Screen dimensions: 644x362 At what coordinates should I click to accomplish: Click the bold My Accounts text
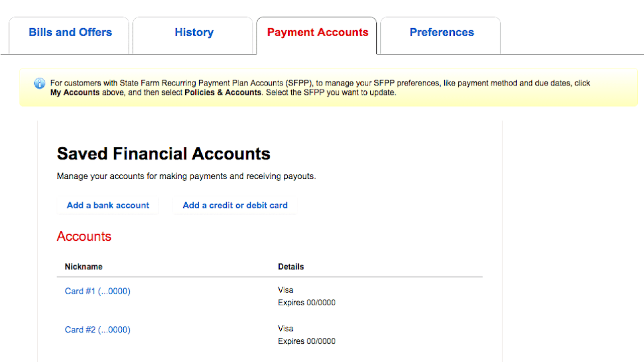click(x=75, y=93)
